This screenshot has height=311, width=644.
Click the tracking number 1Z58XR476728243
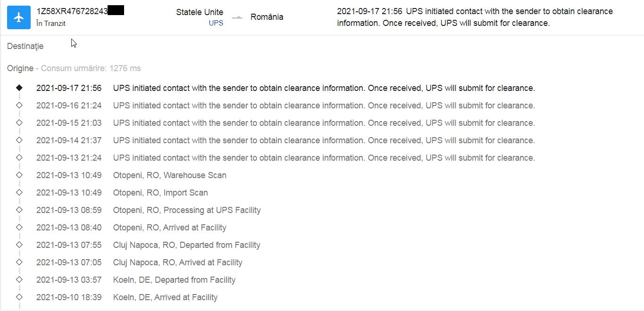point(72,11)
